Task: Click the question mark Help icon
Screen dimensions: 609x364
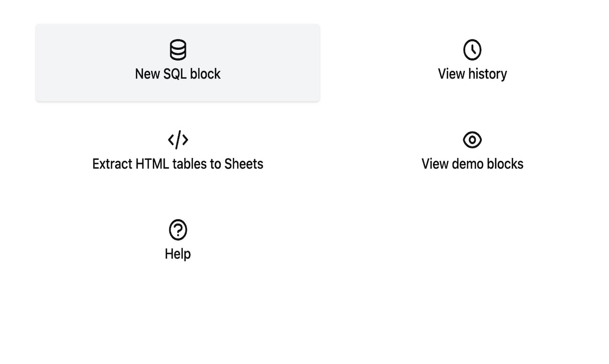Action: (178, 230)
